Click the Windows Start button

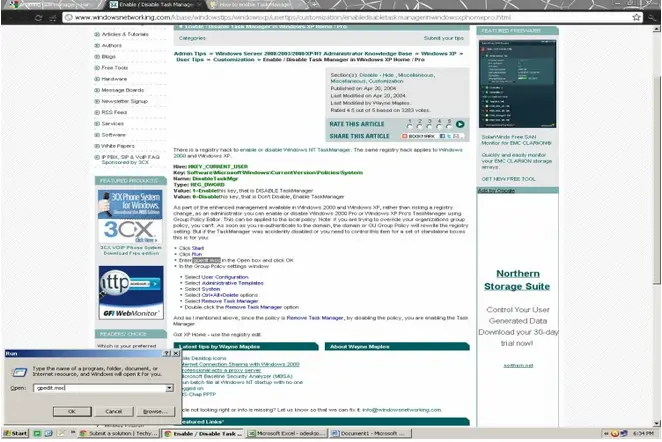click(16, 434)
